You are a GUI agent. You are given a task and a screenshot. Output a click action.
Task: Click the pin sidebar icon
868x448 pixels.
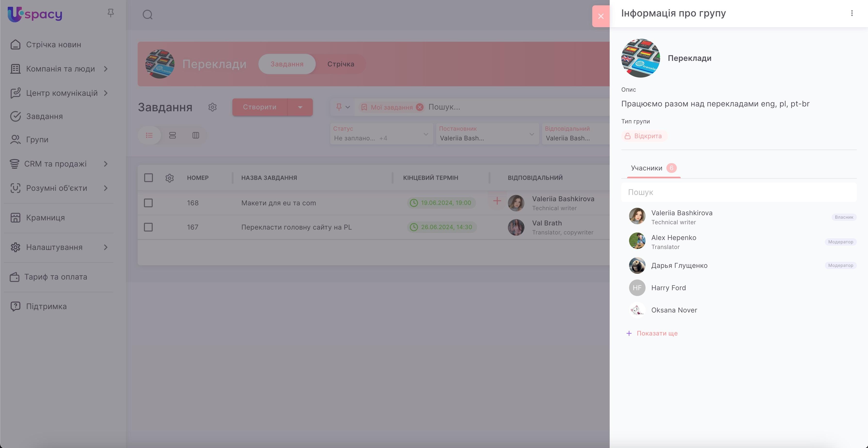pos(110,13)
